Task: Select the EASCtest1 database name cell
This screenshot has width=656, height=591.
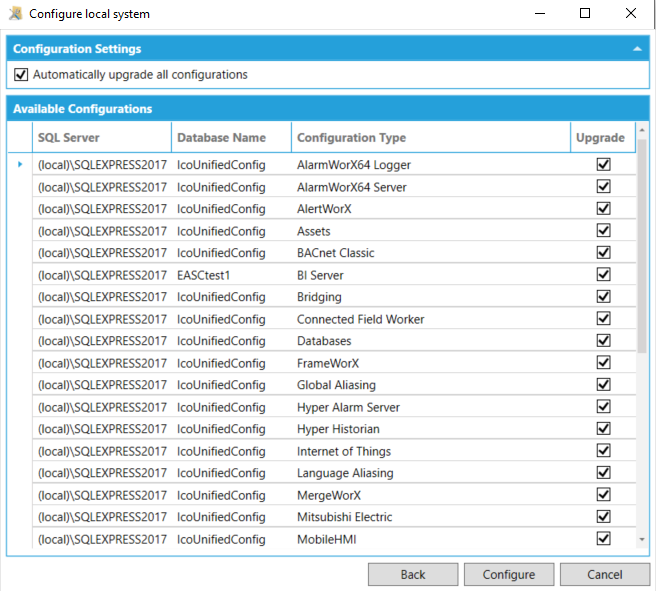Action: [x=231, y=275]
